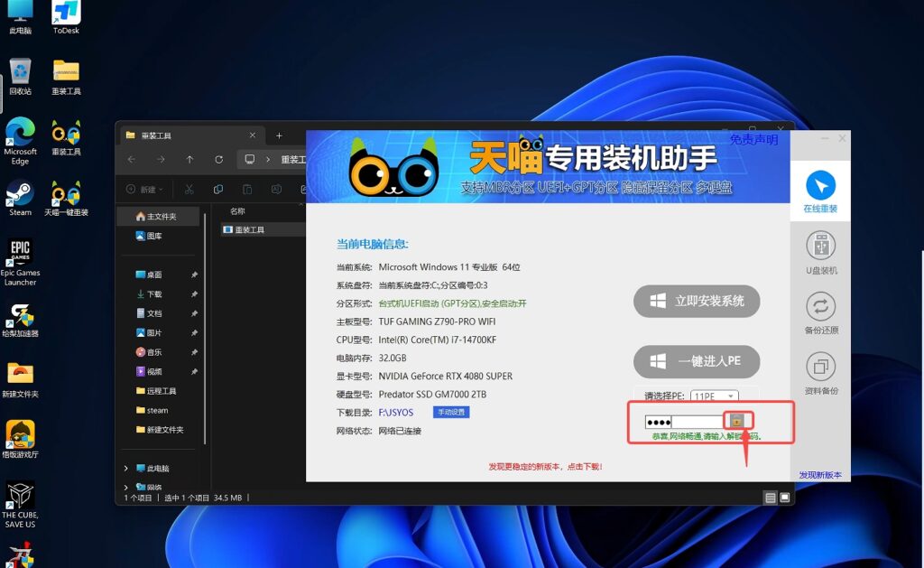Image resolution: width=924 pixels, height=568 pixels.
Task: Open Microsoft Edge from the desktop
Action: (x=20, y=137)
